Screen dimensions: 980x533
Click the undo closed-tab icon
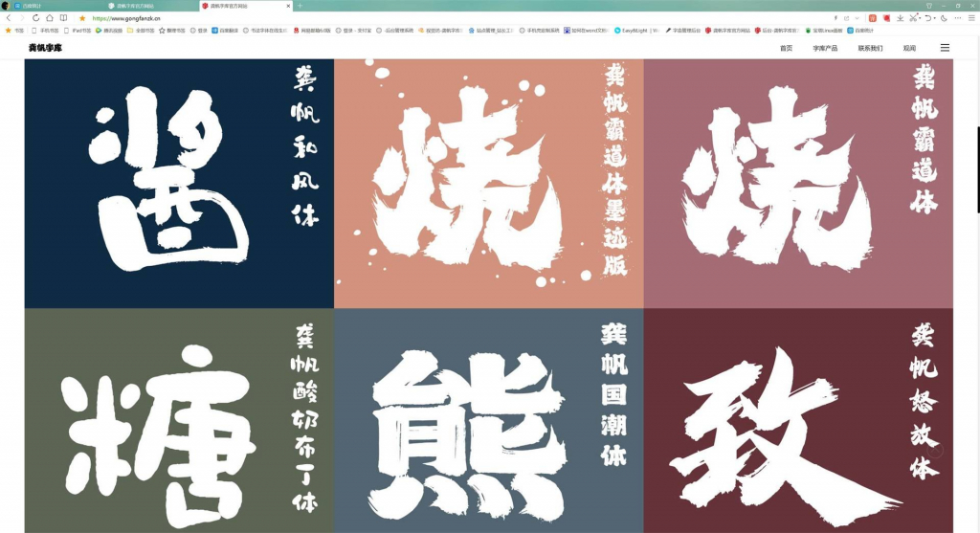[928, 18]
